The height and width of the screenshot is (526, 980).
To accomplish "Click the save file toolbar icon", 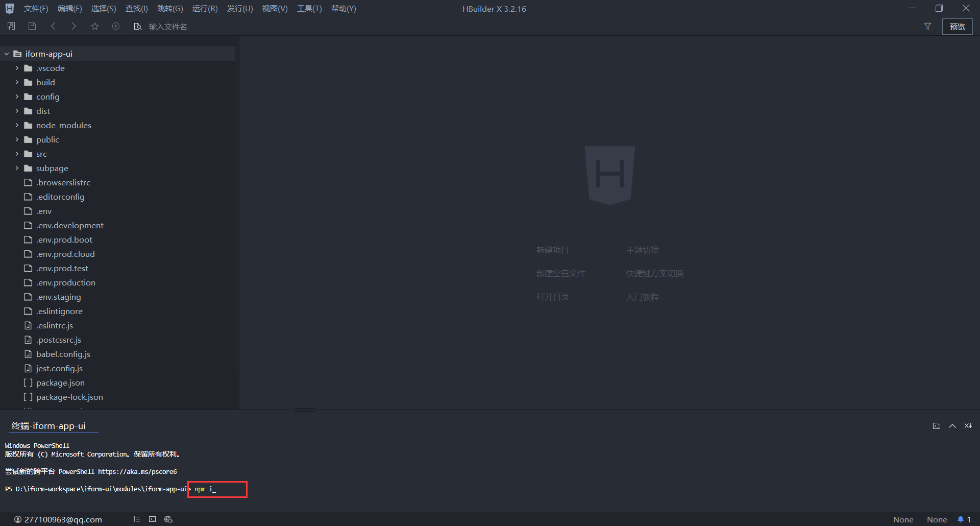I will tap(32, 26).
